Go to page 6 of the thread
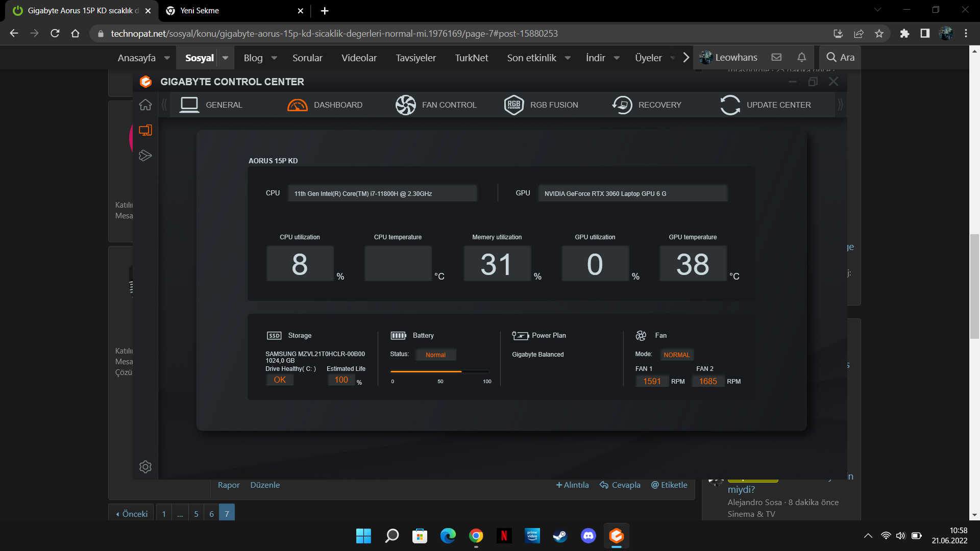The image size is (980, 551). (211, 513)
